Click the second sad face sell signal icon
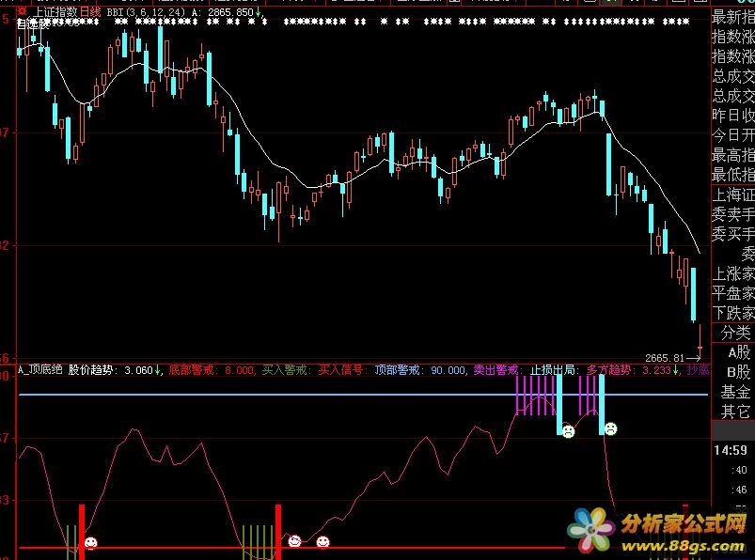The width and height of the screenshot is (755, 560). (x=610, y=429)
